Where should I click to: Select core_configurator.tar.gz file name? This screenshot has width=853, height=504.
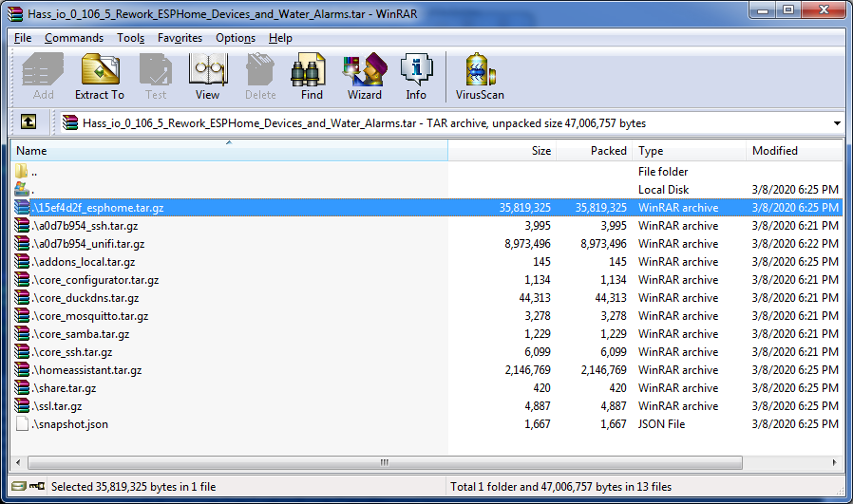click(x=95, y=279)
